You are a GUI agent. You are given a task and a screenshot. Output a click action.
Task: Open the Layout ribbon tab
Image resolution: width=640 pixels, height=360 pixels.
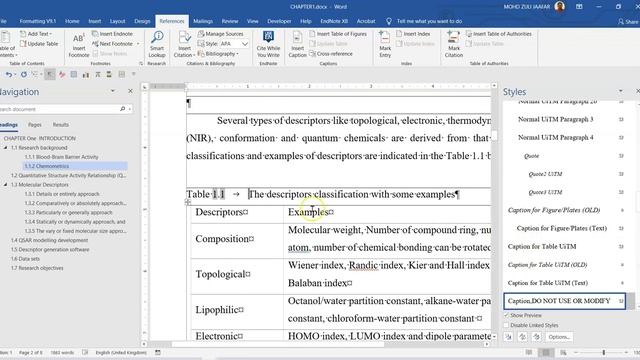tap(117, 21)
